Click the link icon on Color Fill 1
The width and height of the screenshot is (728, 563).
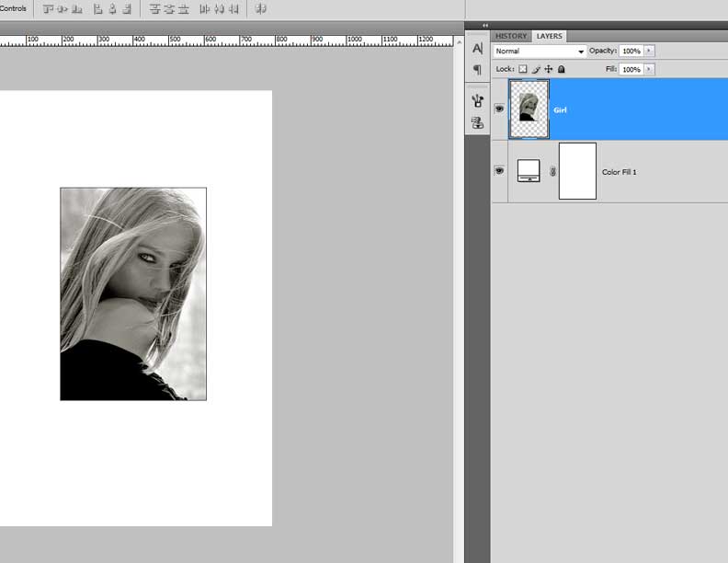[552, 171]
